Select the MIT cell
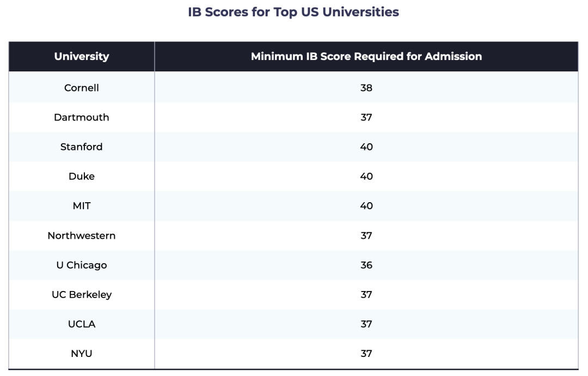588x376 pixels. pos(81,206)
